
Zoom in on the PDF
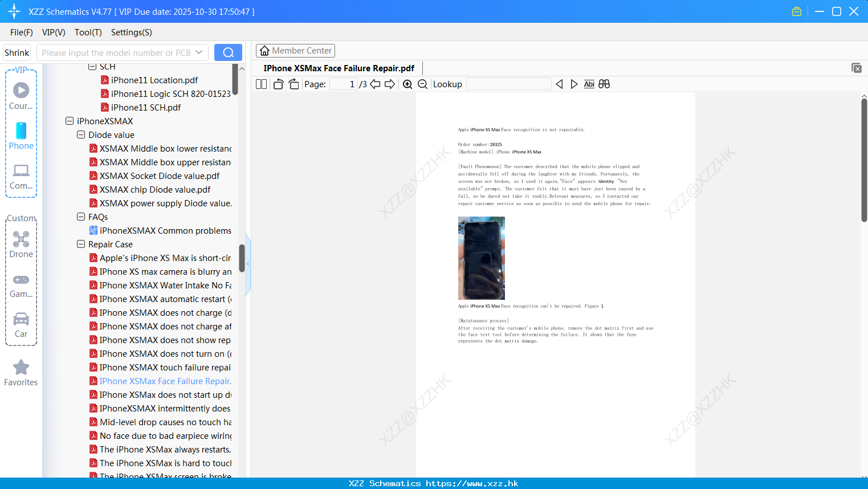(407, 84)
